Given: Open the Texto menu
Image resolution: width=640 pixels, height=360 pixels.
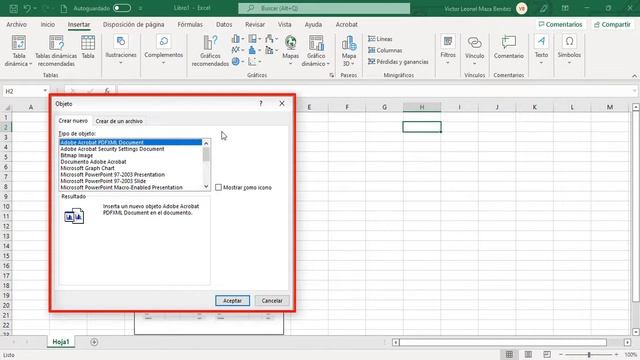Looking at the screenshot, I should coord(541,50).
